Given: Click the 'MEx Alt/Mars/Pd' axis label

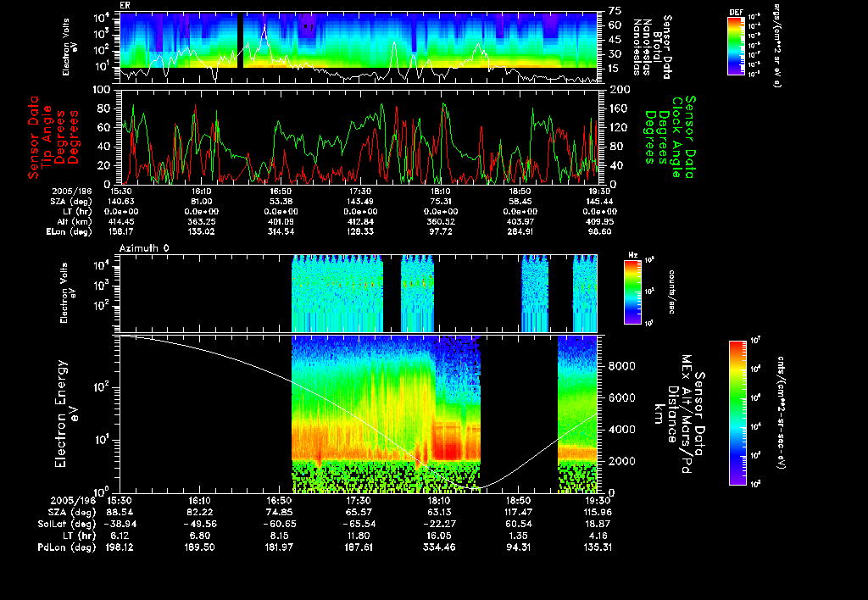Looking at the screenshot, I should pos(687,414).
